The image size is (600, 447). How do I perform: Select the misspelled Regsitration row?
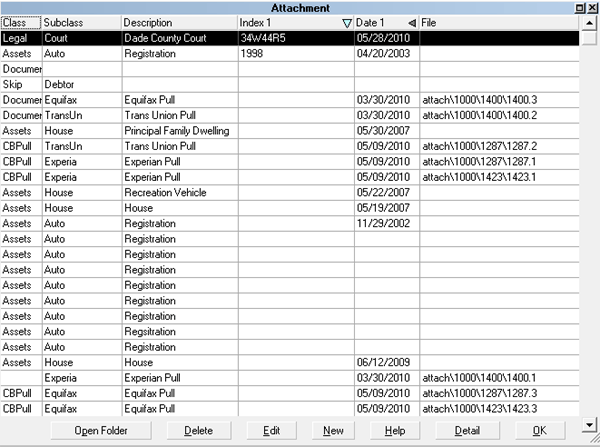click(x=290, y=331)
